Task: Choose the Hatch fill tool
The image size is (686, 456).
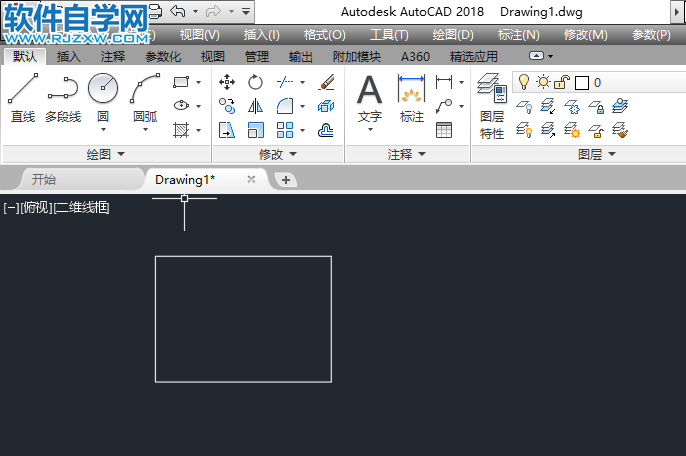Action: 181,130
